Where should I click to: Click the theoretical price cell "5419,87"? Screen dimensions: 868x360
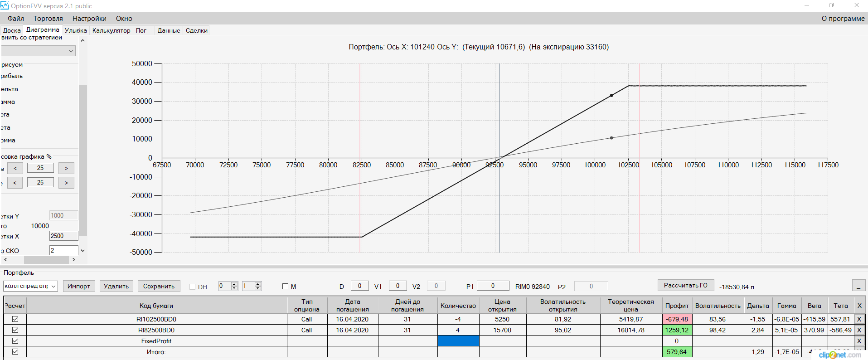coord(631,319)
